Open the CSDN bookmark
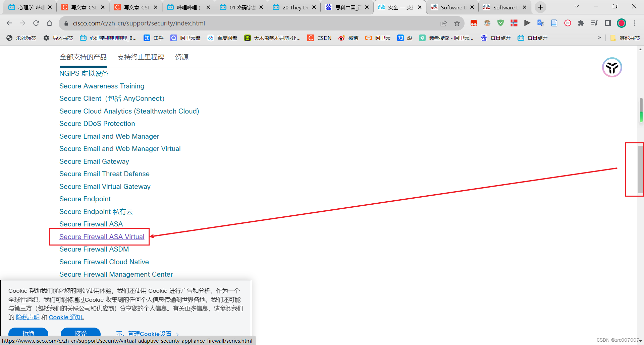The width and height of the screenshot is (644, 345). pyautogui.click(x=320, y=38)
